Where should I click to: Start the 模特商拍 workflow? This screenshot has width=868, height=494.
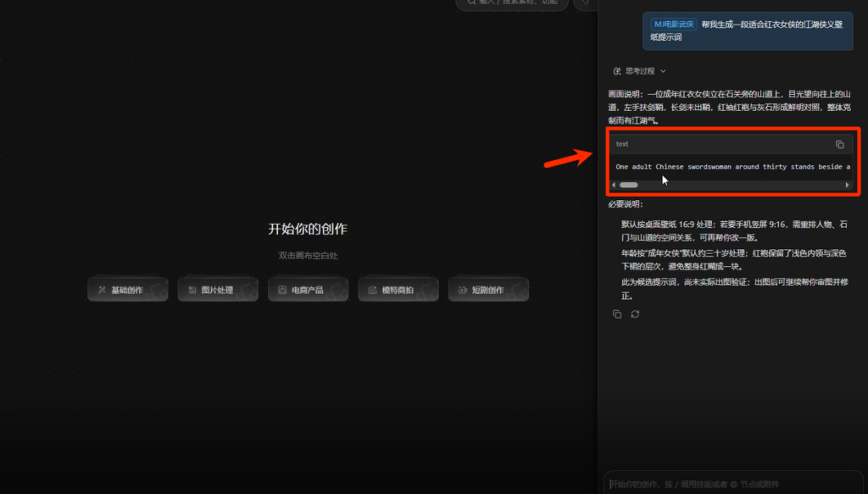(398, 289)
